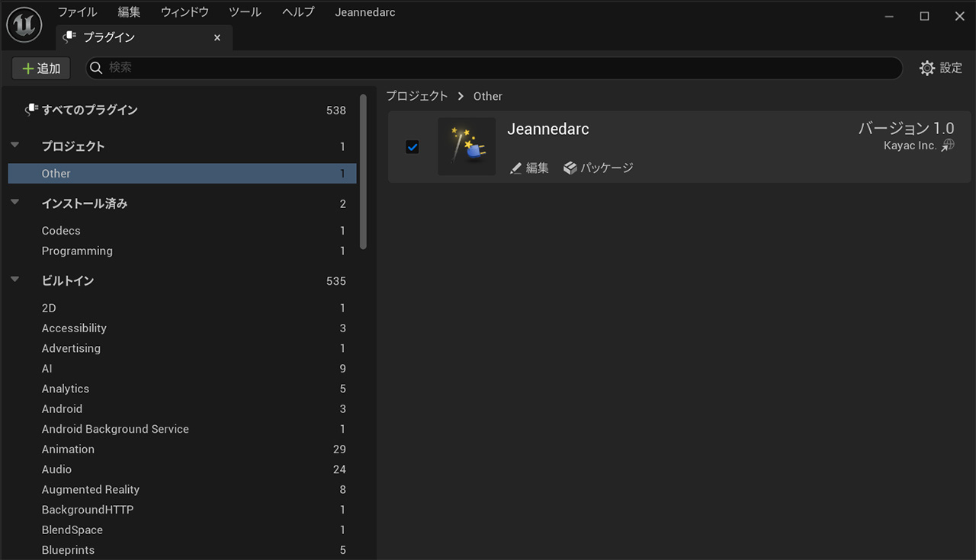Click the settings gear icon

[x=926, y=69]
